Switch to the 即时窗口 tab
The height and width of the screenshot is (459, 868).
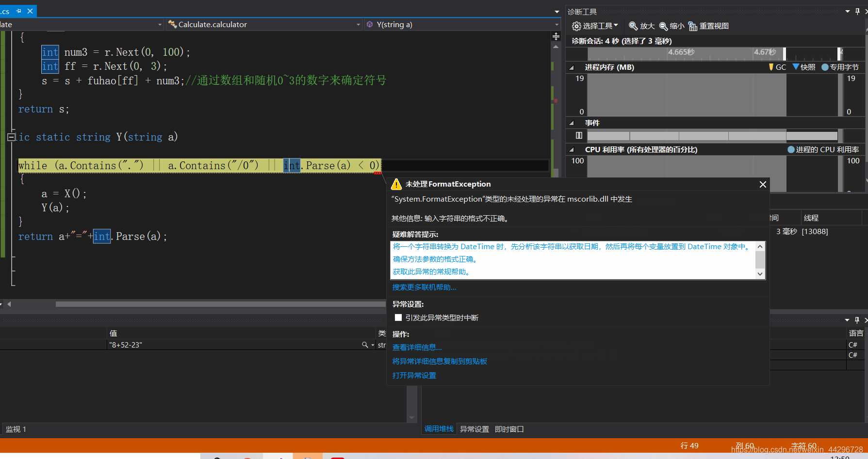(509, 429)
